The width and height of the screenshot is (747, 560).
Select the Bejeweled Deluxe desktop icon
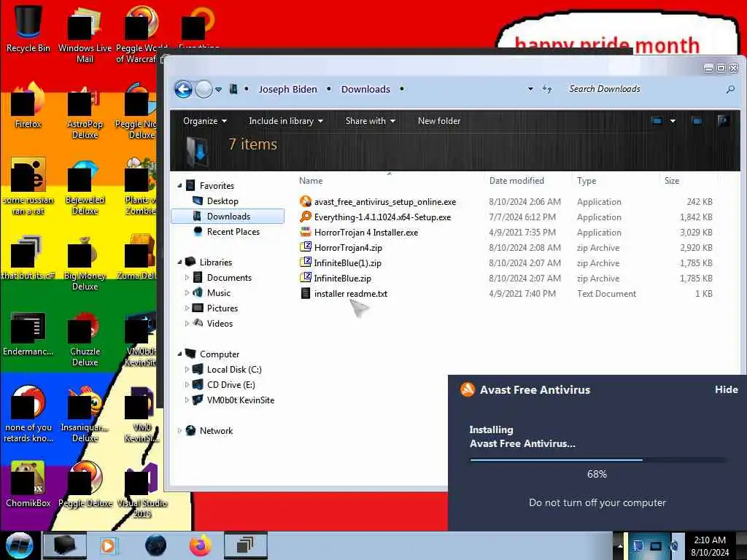click(85, 187)
